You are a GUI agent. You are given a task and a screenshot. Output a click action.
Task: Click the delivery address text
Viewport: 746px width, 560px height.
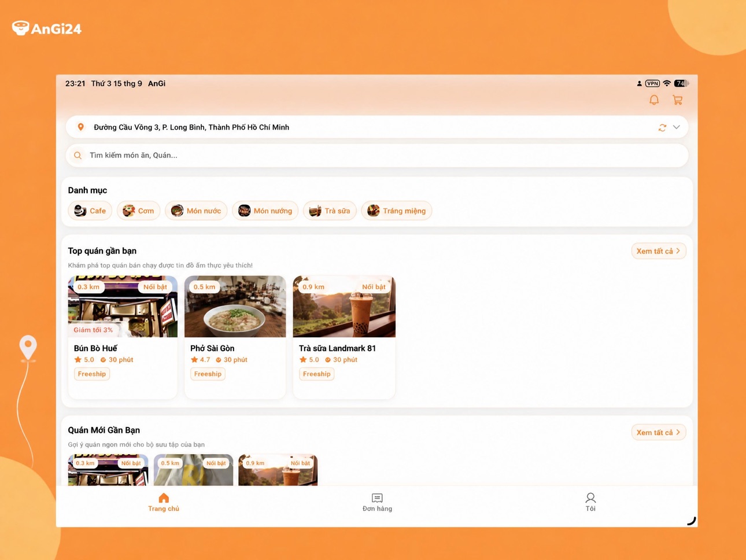(x=191, y=127)
